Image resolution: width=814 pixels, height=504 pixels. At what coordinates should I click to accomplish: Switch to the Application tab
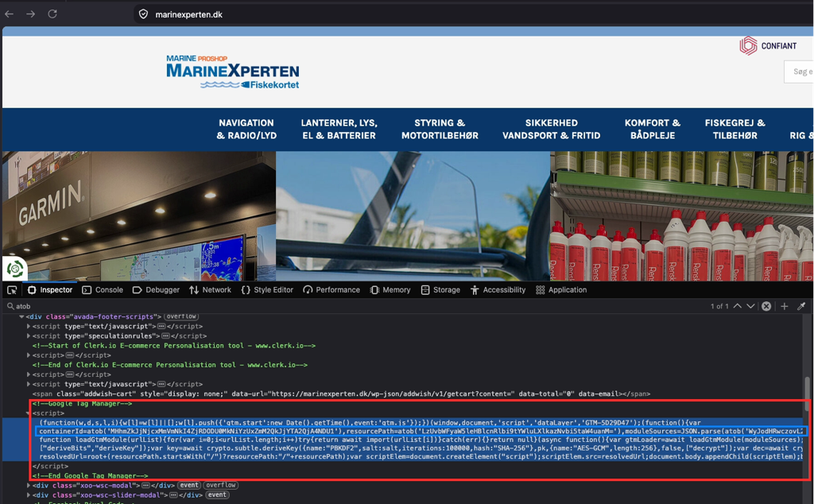(561, 290)
